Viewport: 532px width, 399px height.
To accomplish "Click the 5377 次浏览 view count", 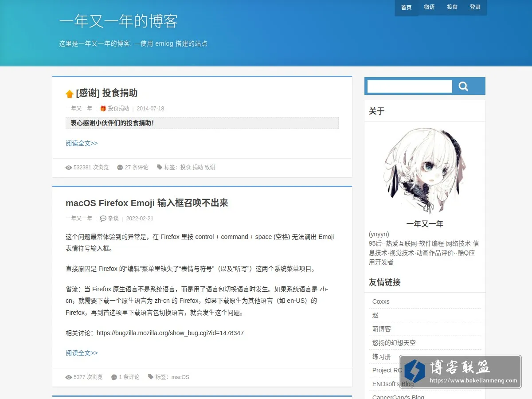I will click(88, 377).
